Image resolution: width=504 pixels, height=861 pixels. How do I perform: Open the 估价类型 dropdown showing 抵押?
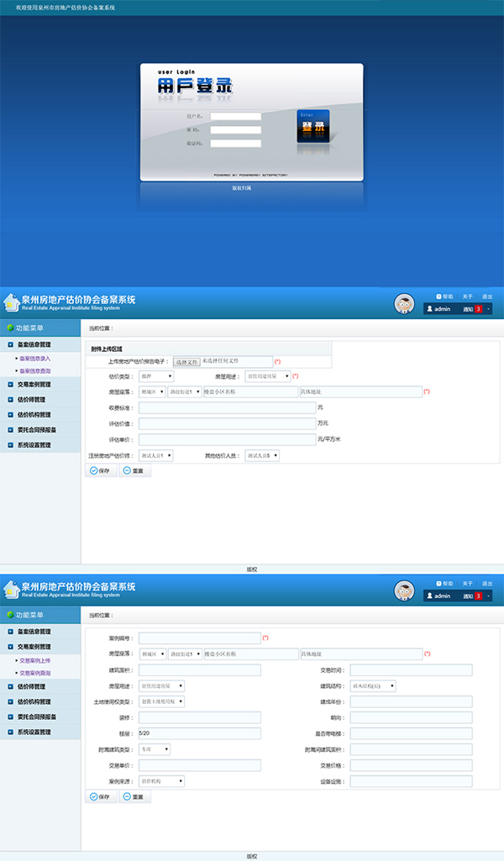click(156, 376)
